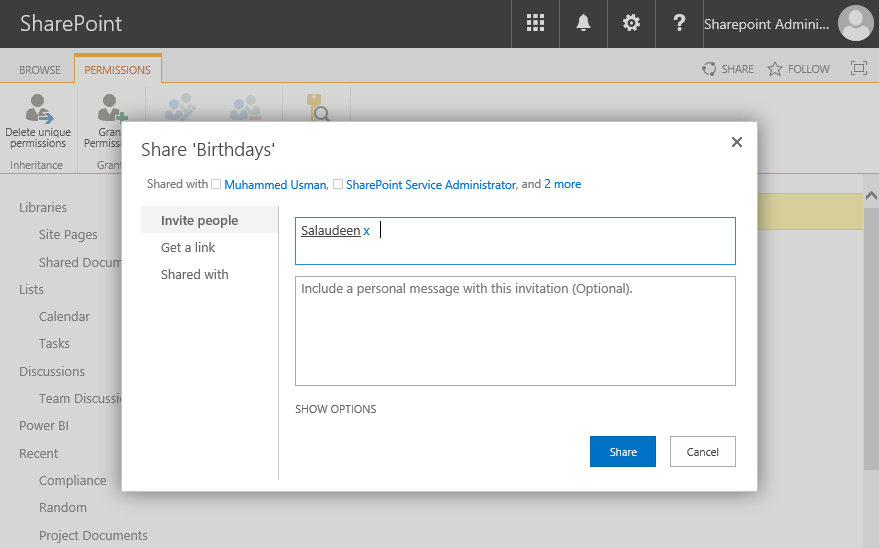Image resolution: width=879 pixels, height=548 pixels.
Task: Open the Muhammed Usman link
Action: point(275,184)
